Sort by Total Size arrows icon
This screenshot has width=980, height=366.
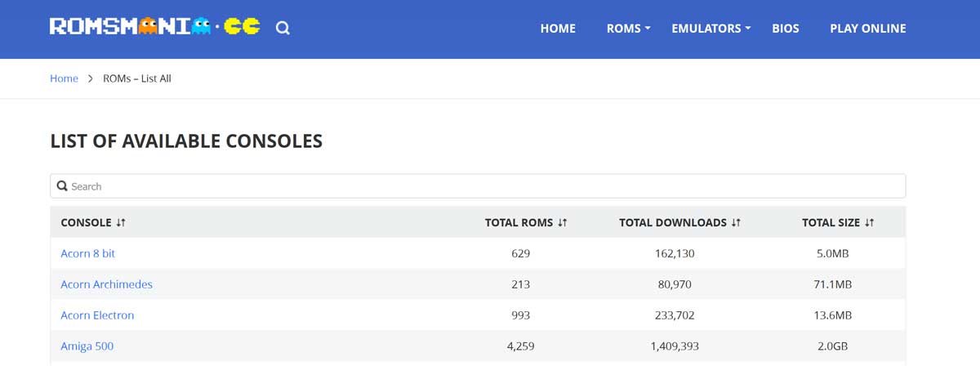click(869, 222)
